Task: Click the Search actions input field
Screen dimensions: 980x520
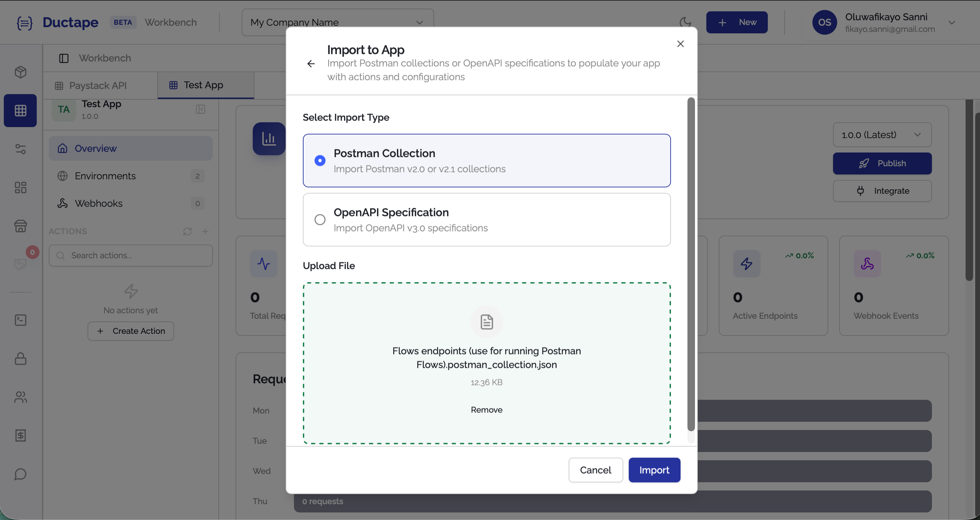Action: tap(130, 255)
